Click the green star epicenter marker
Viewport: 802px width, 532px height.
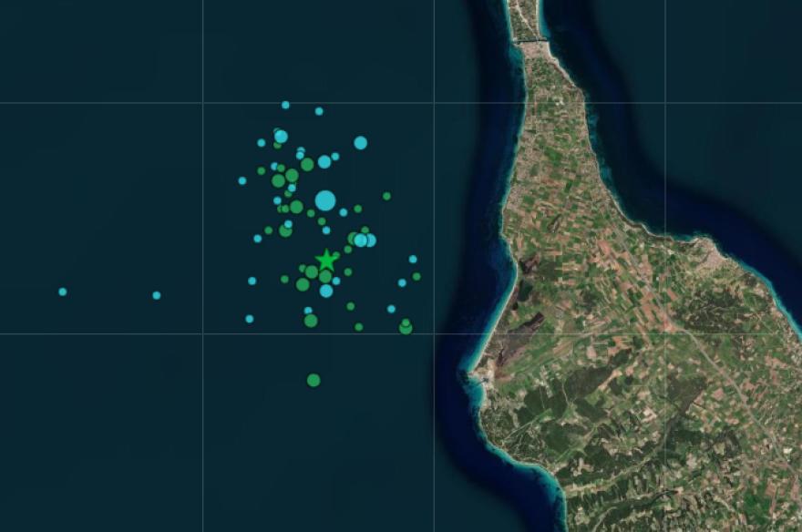[326, 260]
